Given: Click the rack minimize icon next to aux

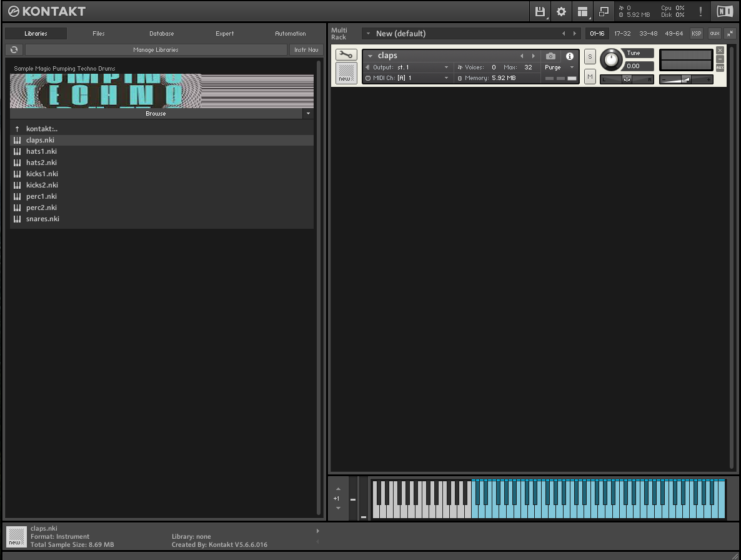Looking at the screenshot, I should [730, 34].
